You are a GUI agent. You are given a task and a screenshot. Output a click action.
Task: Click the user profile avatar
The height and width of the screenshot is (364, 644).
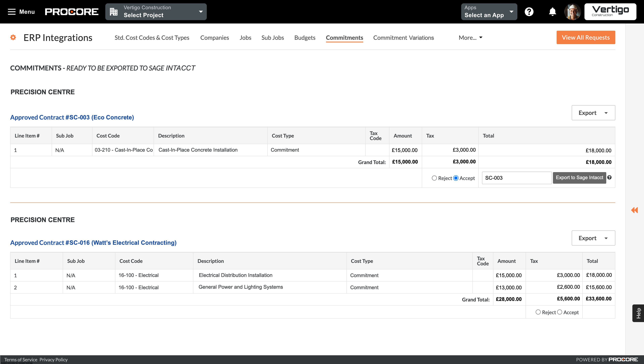[x=573, y=12]
